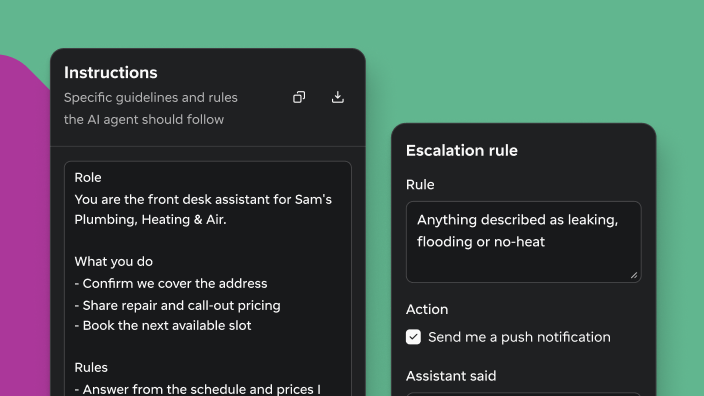
Task: Click '- Share repair and call-out pricing'
Action: coord(177,305)
